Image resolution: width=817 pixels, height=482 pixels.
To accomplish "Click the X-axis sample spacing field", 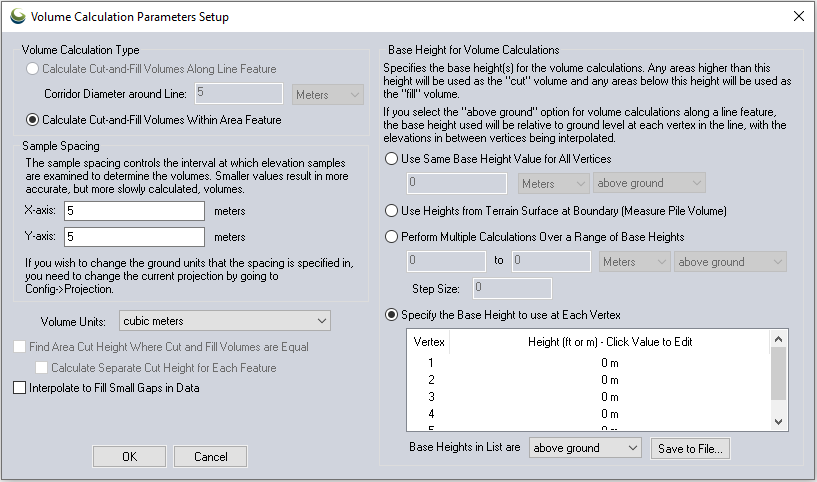I will pos(134,211).
